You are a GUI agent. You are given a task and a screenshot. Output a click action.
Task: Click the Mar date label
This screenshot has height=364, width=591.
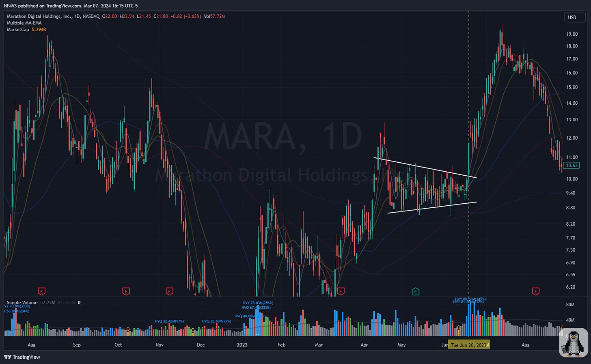(319, 345)
